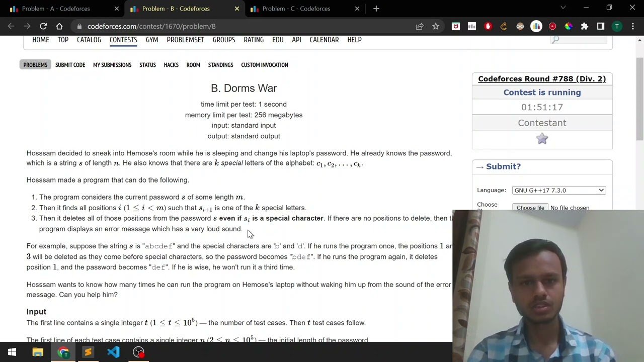Open the red octagon extension icon
644x362 pixels.
552,26
